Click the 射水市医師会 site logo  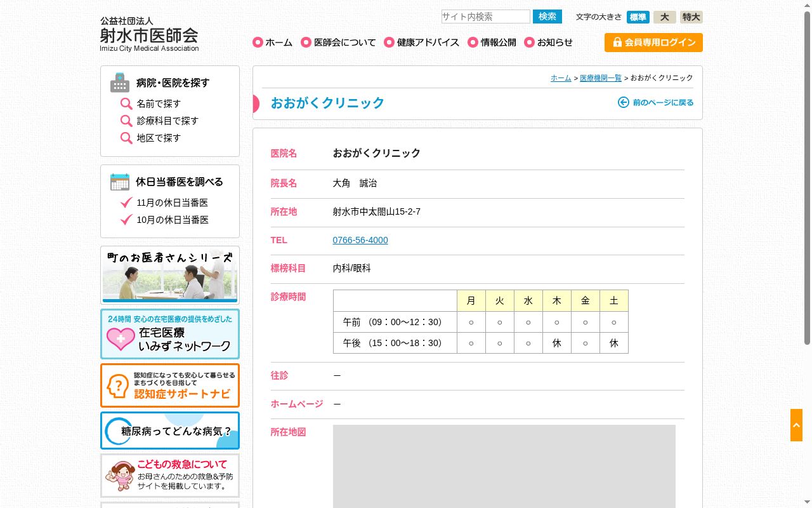pos(149,34)
